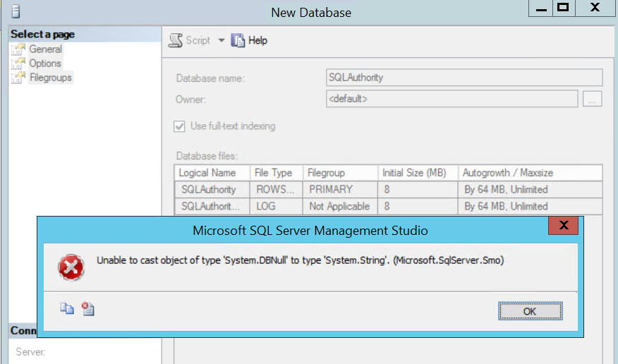This screenshot has width=618, height=364.
Task: Click the LOG row autogrowth value
Action: [530, 207]
